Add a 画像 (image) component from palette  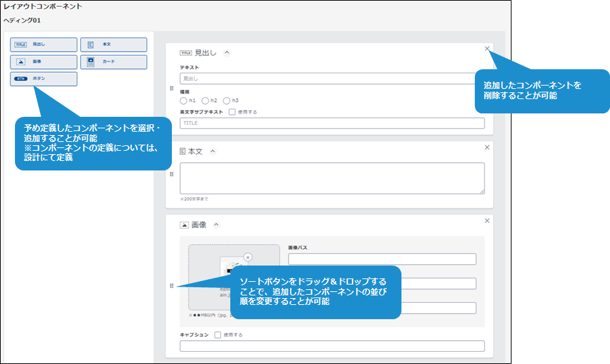pyautogui.click(x=43, y=62)
